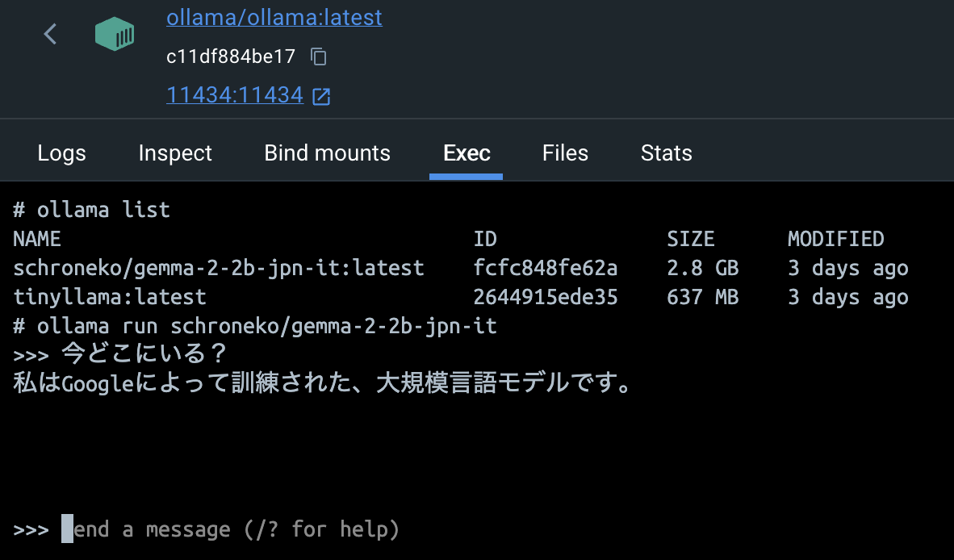Click the external link icon beside port
Image resolution: width=954 pixels, height=560 pixels.
(x=321, y=97)
